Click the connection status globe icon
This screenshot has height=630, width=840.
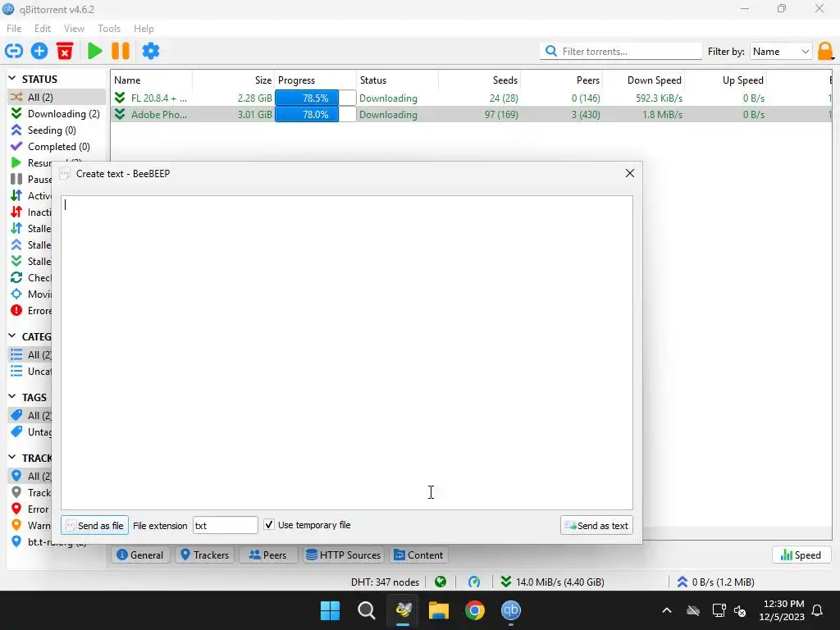coord(441,582)
